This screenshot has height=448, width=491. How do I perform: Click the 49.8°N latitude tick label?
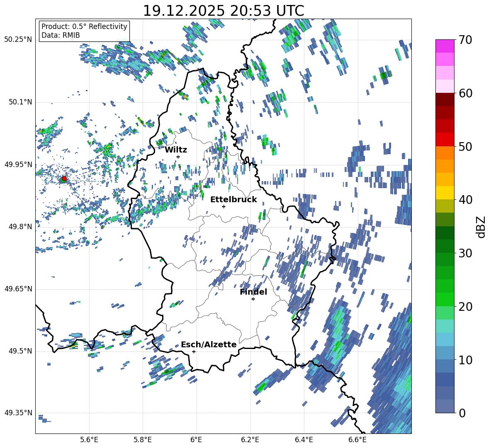click(20, 227)
